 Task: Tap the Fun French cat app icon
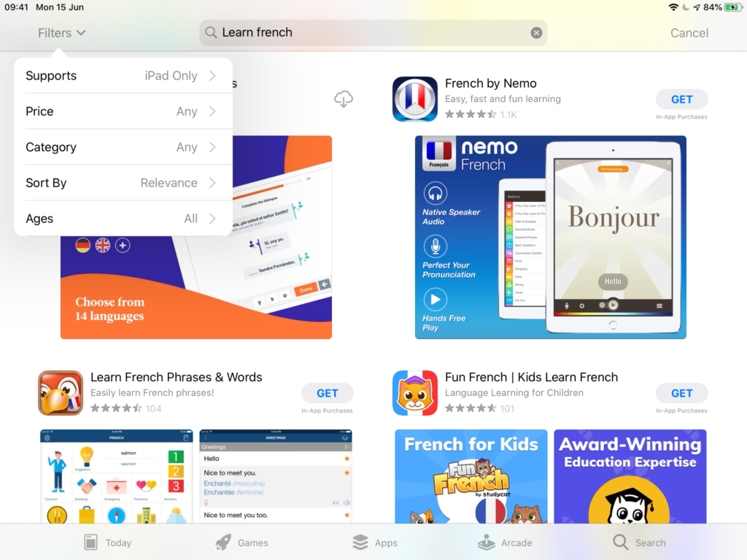[x=414, y=393]
